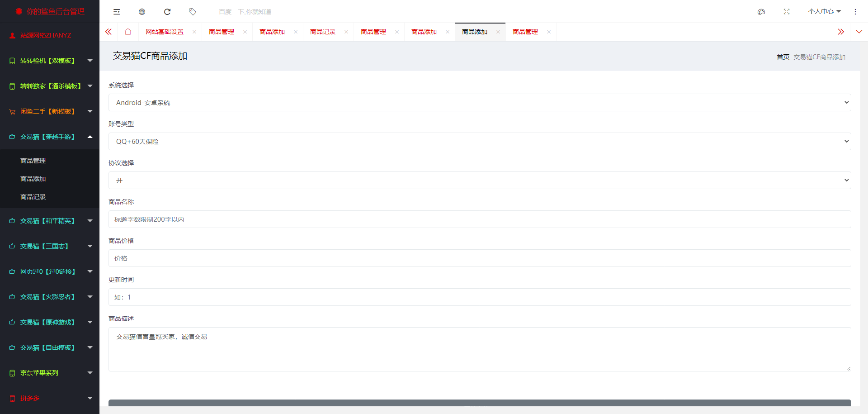
Task: Switch to last 商品管理 tab
Action: tap(525, 32)
